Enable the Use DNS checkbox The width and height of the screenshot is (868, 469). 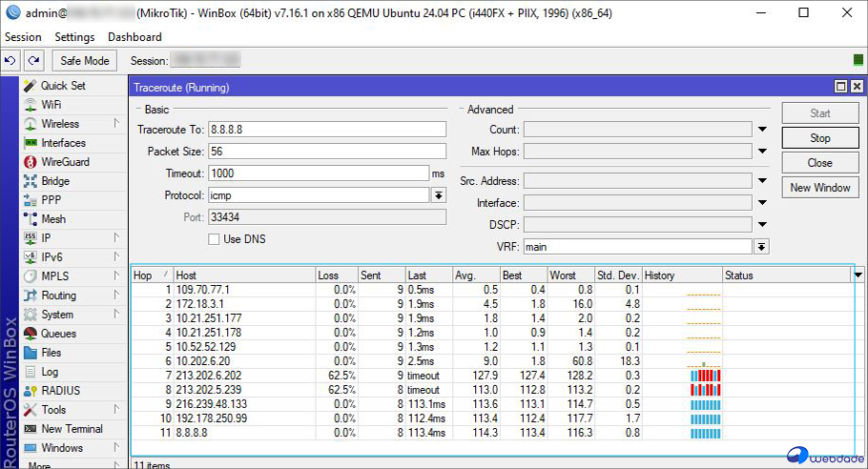click(x=215, y=238)
